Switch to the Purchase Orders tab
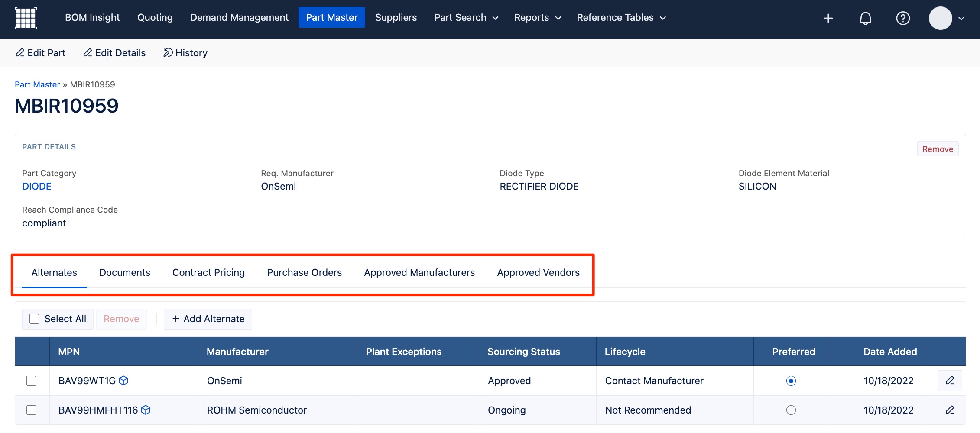 pos(304,273)
